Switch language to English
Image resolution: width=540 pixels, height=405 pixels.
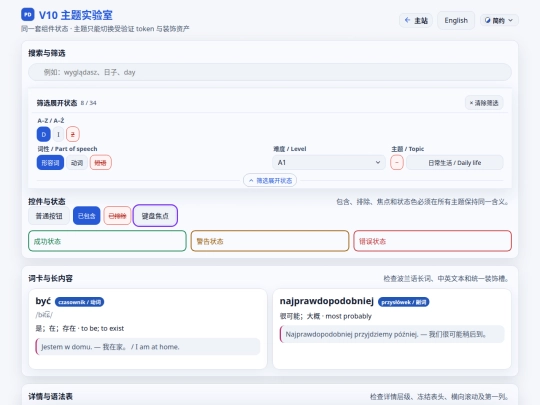(456, 20)
